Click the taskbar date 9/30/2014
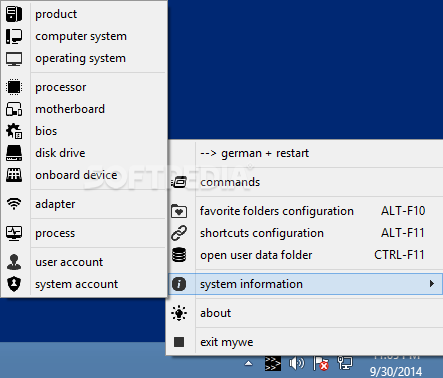 tap(396, 371)
